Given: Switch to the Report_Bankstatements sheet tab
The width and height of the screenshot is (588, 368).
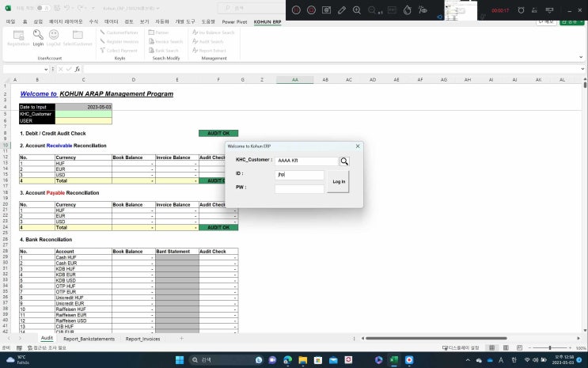Looking at the screenshot, I should [89, 338].
